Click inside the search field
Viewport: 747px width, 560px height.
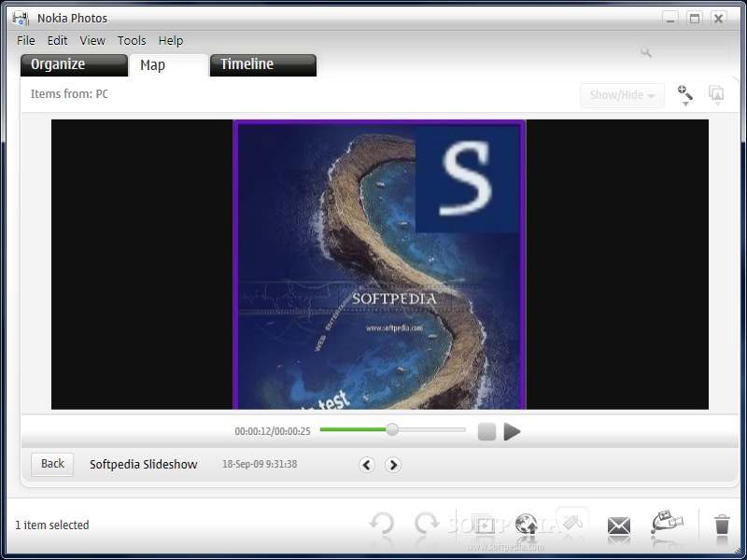coord(684,52)
